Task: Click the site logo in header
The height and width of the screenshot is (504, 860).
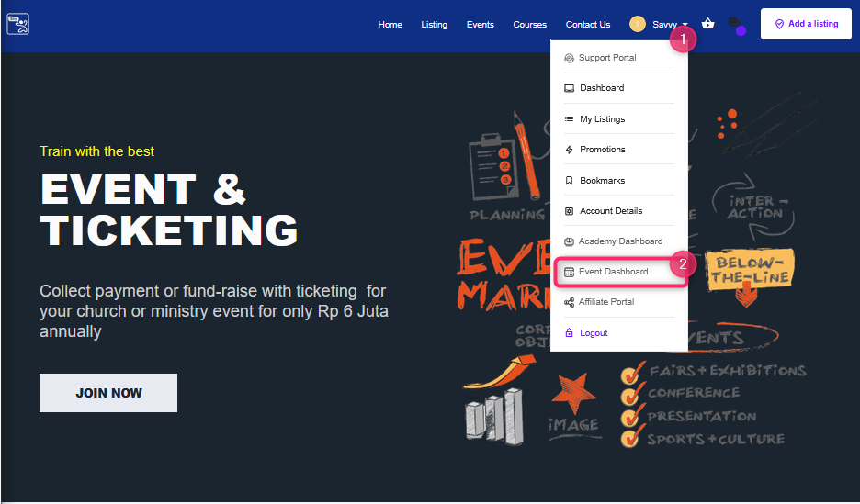Action: coord(18,24)
